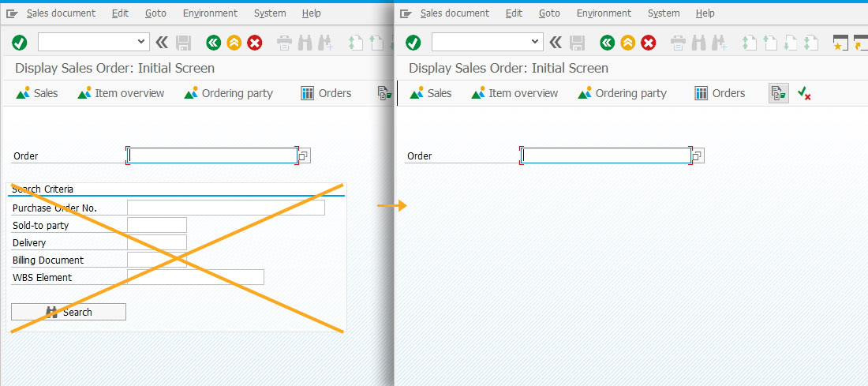Click Orders button in right window

click(720, 94)
